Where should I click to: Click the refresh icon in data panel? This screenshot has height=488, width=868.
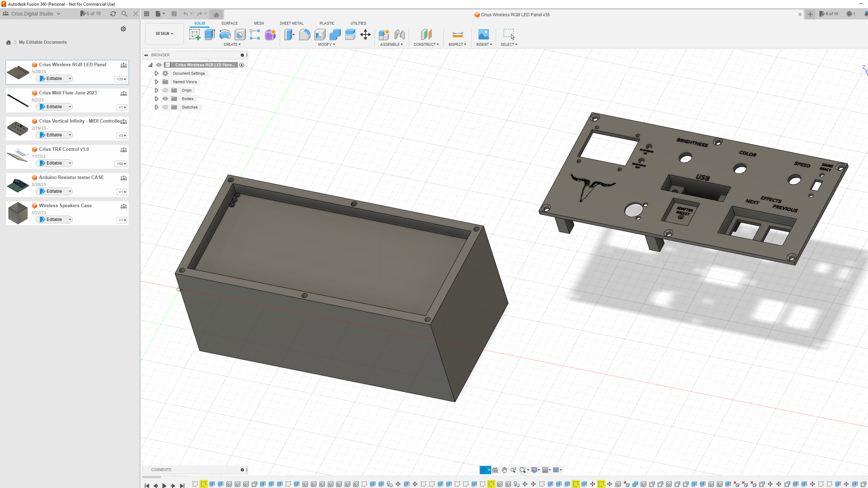[113, 14]
